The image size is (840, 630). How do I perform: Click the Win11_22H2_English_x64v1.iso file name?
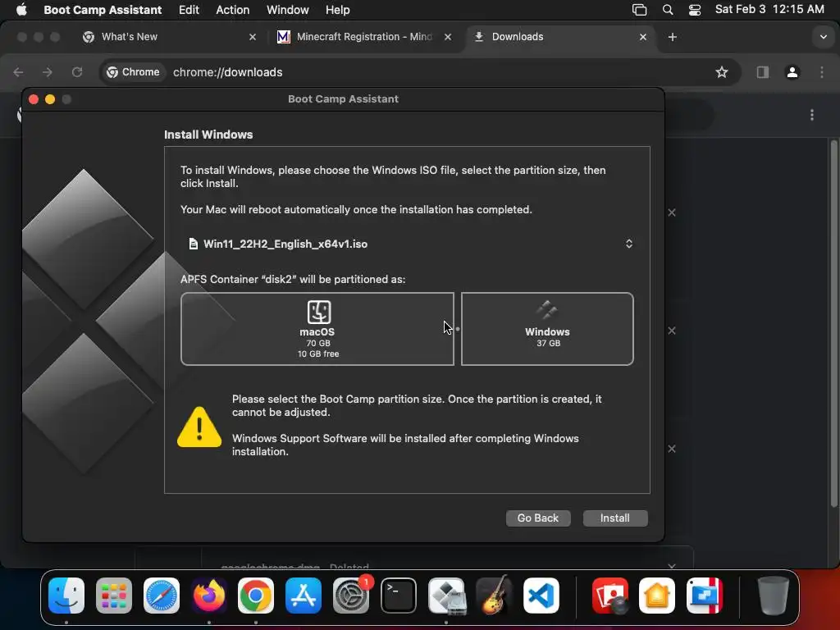coord(285,244)
